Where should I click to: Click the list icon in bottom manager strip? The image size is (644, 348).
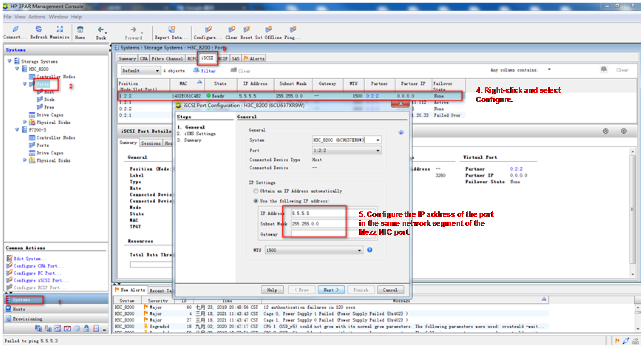coord(96,328)
